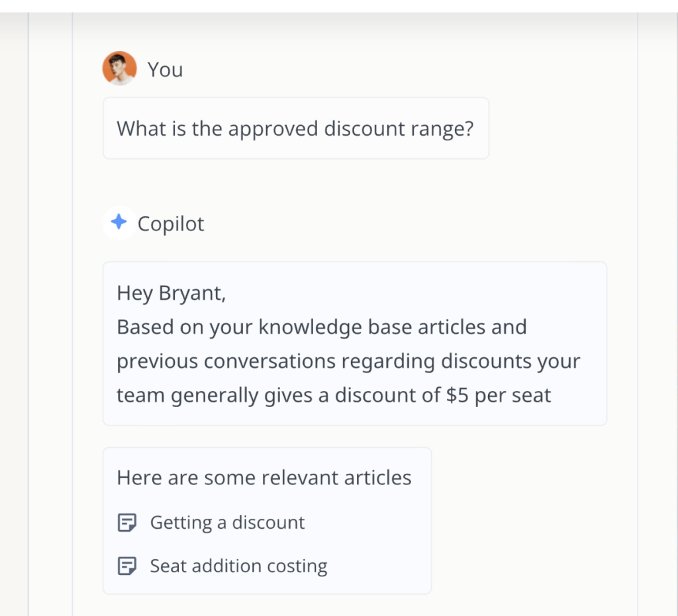Open the Getting a discount article
Screen dimensions: 678x616
tap(228, 522)
